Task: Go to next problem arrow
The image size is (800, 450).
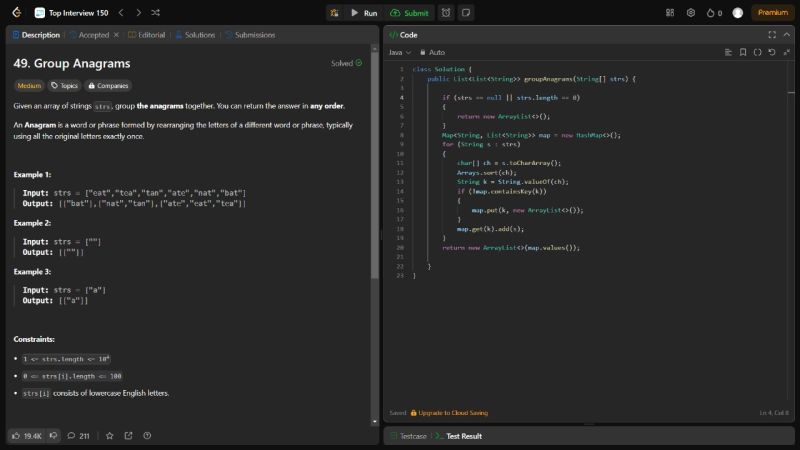Action: 138,13
